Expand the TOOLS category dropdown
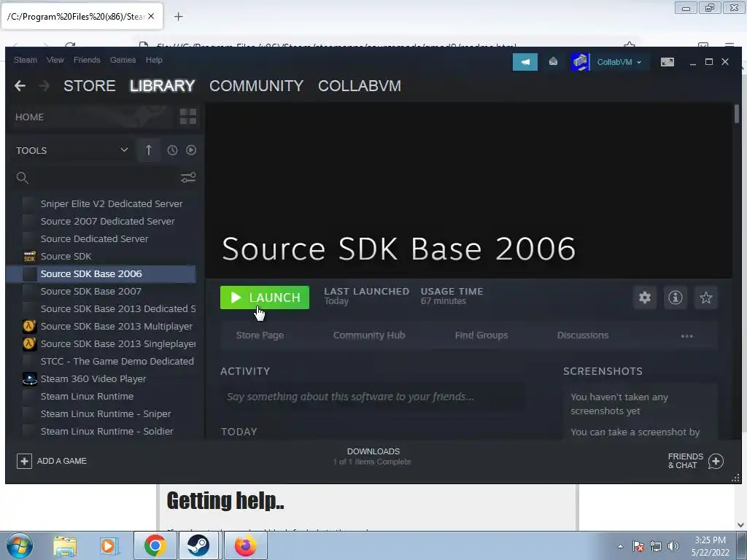This screenshot has height=560, width=747. pyautogui.click(x=124, y=150)
